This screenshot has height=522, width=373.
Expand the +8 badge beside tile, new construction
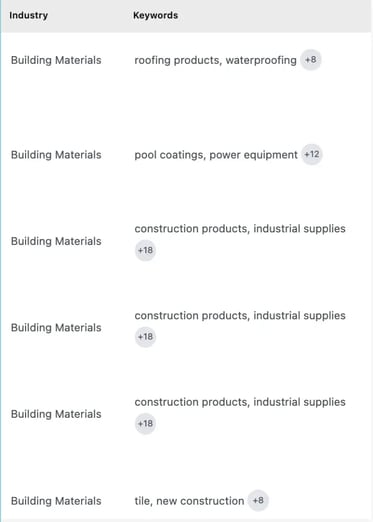point(258,500)
